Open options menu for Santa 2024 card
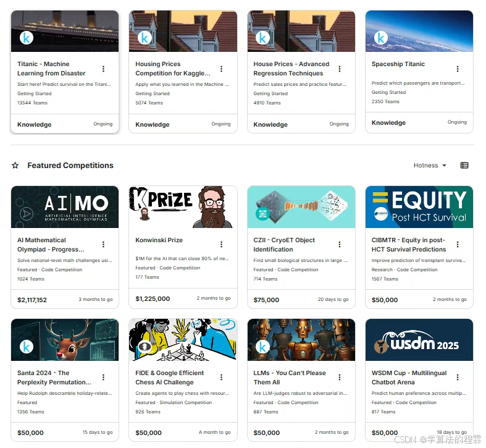Viewport: 486px width, 448px height. 103,378
